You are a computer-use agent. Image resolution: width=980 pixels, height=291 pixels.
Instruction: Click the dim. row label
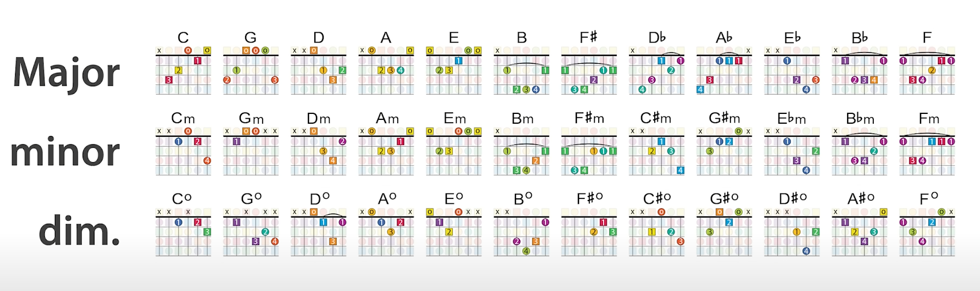pyautogui.click(x=79, y=232)
